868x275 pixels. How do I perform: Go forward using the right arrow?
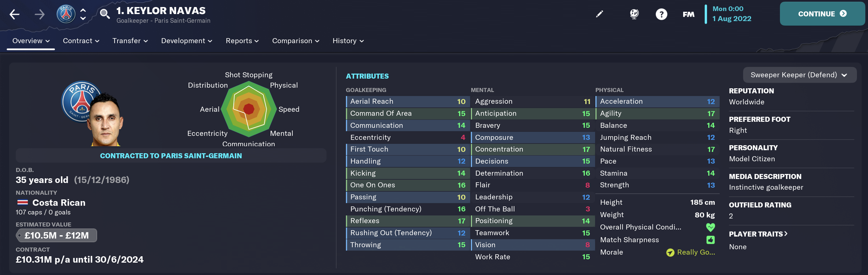pyautogui.click(x=40, y=14)
